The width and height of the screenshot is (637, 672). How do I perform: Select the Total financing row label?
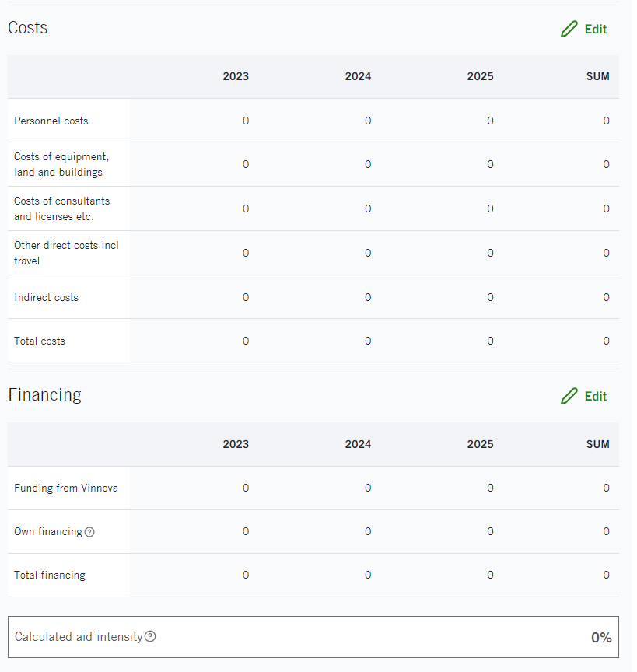click(x=50, y=576)
